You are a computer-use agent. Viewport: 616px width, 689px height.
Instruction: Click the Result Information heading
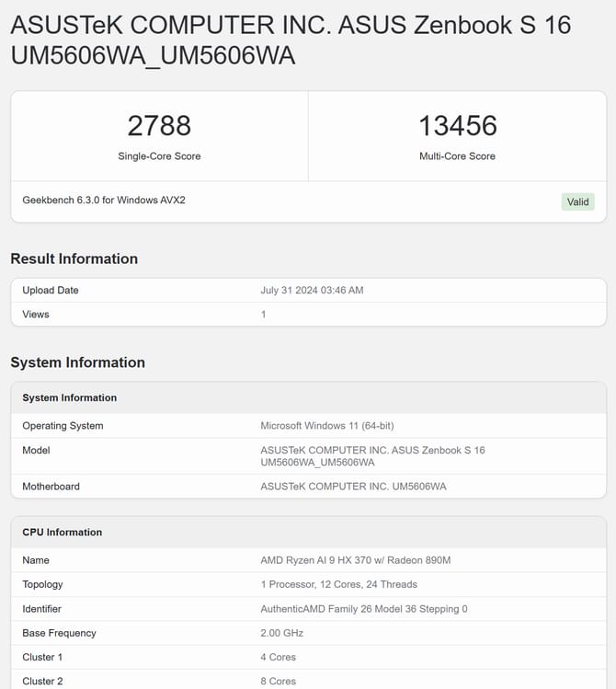[x=74, y=258]
